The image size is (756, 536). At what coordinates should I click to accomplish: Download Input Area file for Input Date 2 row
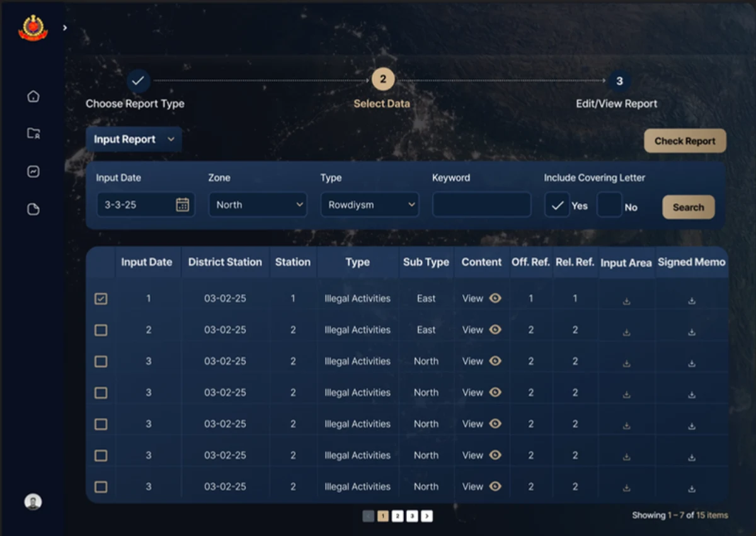(x=626, y=331)
